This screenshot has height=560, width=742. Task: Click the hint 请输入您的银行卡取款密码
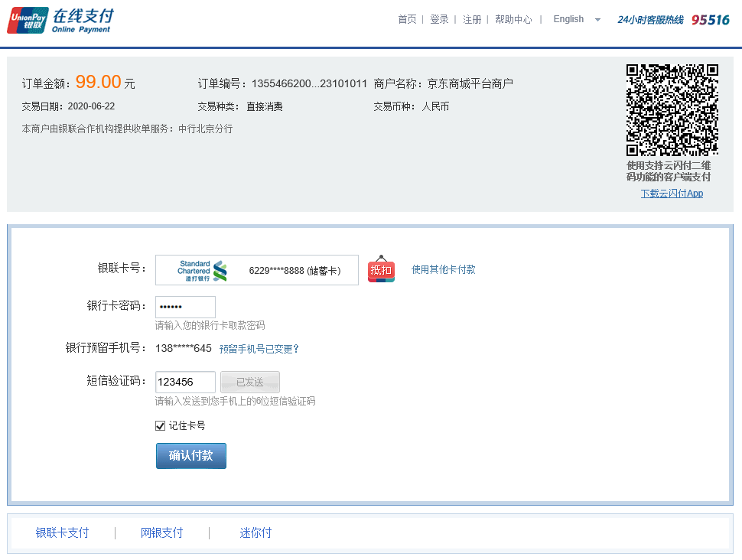[x=210, y=325]
